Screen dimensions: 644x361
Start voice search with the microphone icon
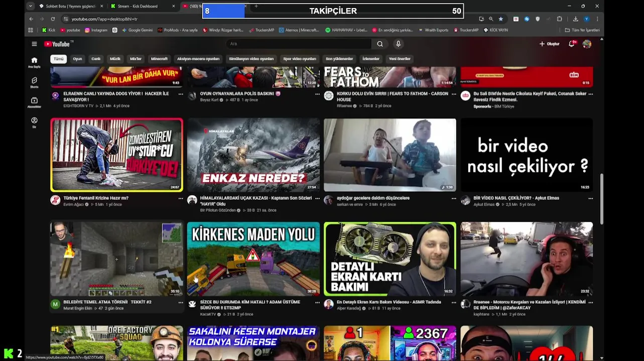[399, 44]
